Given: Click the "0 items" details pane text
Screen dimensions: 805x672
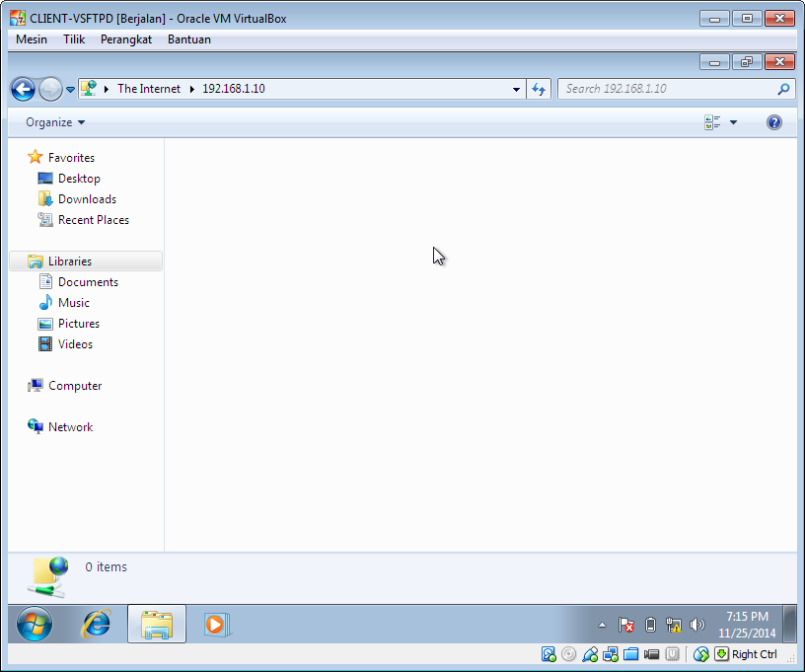Looking at the screenshot, I should [x=106, y=566].
